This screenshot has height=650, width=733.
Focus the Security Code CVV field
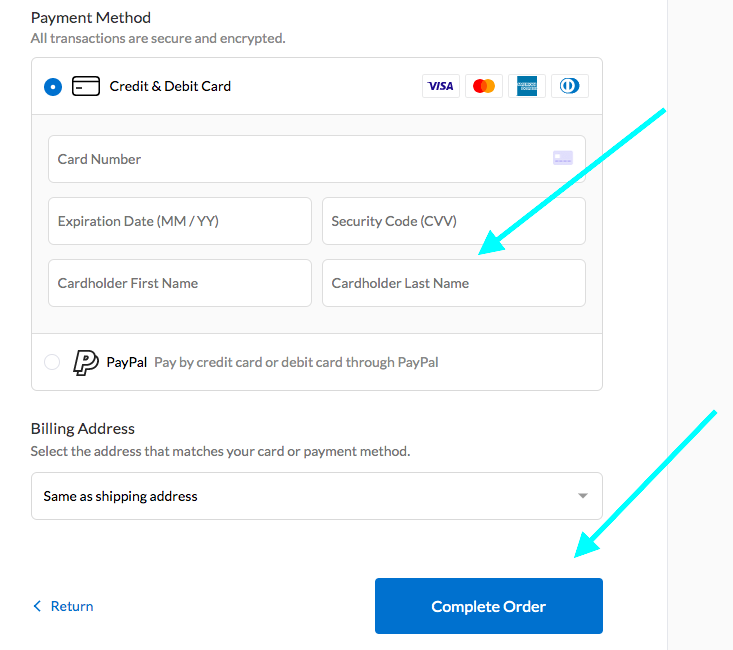[453, 221]
